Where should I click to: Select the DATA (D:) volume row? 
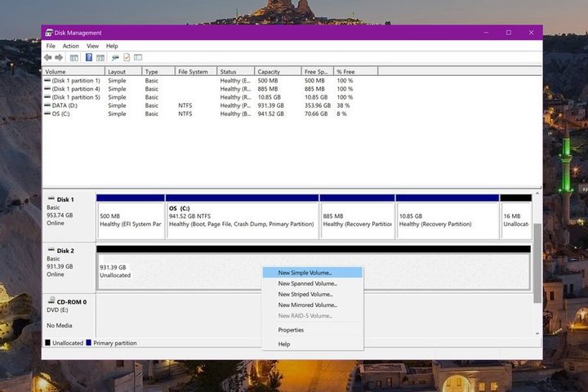(65, 105)
